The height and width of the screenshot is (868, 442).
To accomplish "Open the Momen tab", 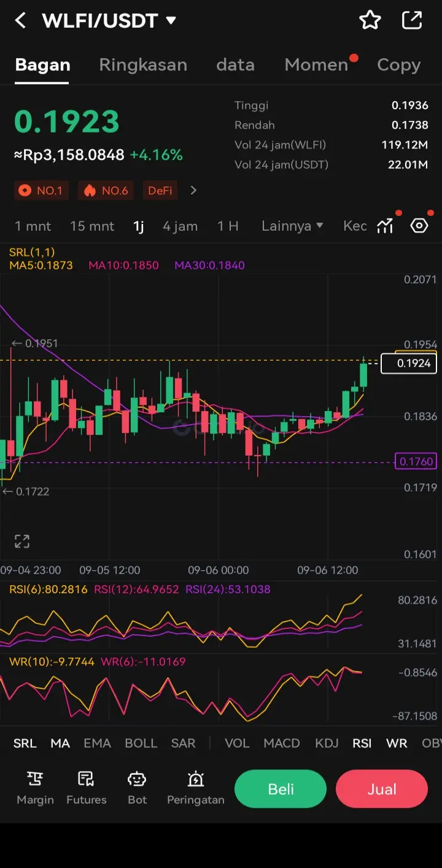I will click(316, 65).
